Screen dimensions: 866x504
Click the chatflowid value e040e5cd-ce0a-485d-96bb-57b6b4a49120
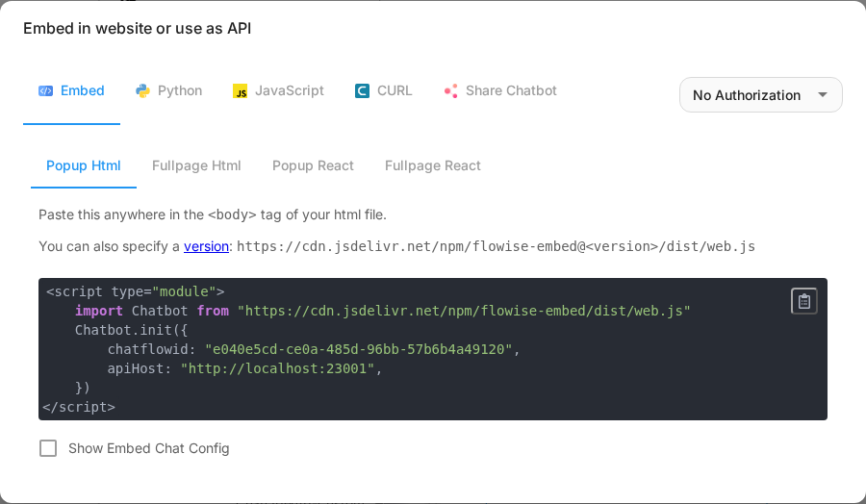pyautogui.click(x=359, y=349)
